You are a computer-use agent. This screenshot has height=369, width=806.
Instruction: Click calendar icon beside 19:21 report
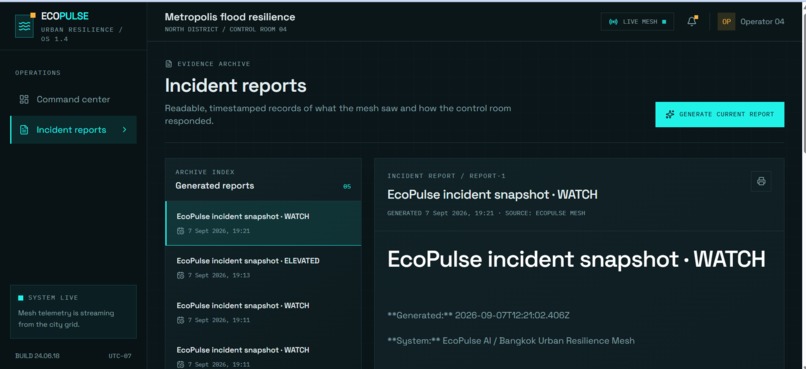pyautogui.click(x=180, y=231)
